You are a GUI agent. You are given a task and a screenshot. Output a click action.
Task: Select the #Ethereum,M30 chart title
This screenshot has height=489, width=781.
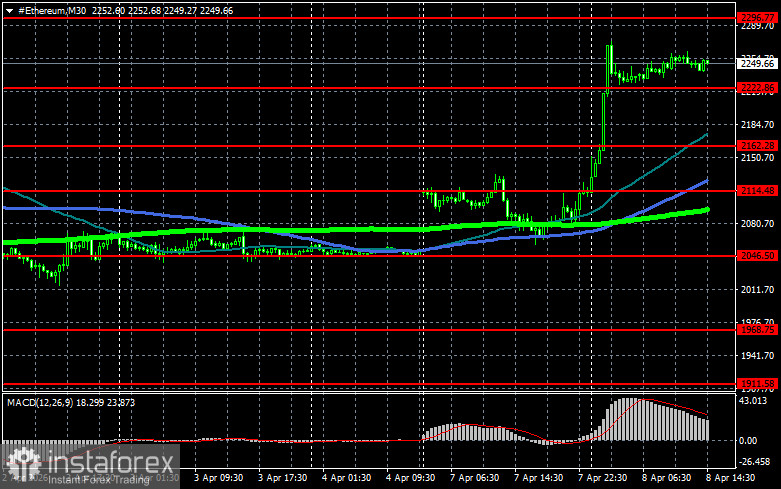tap(52, 10)
